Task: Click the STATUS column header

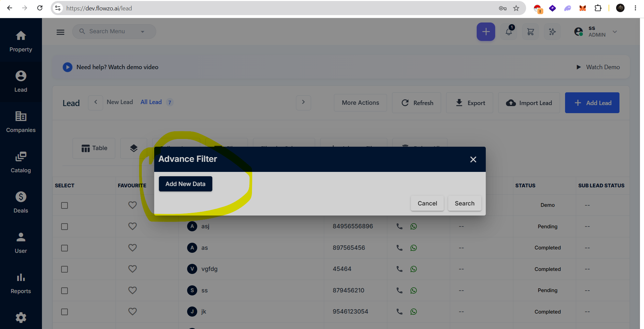Action: 525,186
